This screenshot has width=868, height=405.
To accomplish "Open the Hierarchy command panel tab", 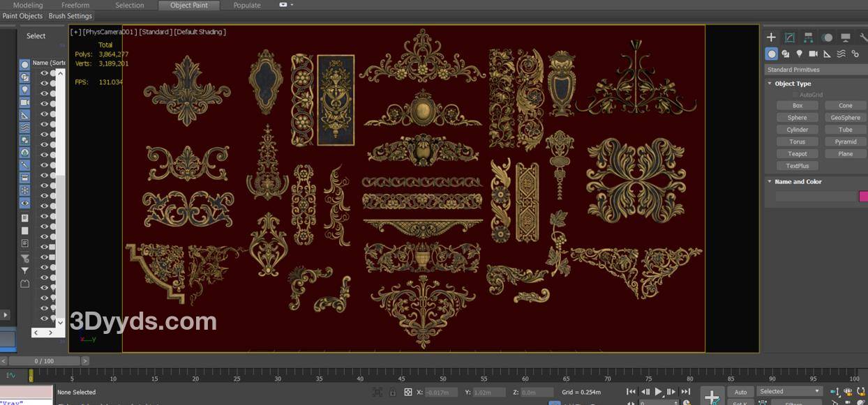I will tap(808, 38).
